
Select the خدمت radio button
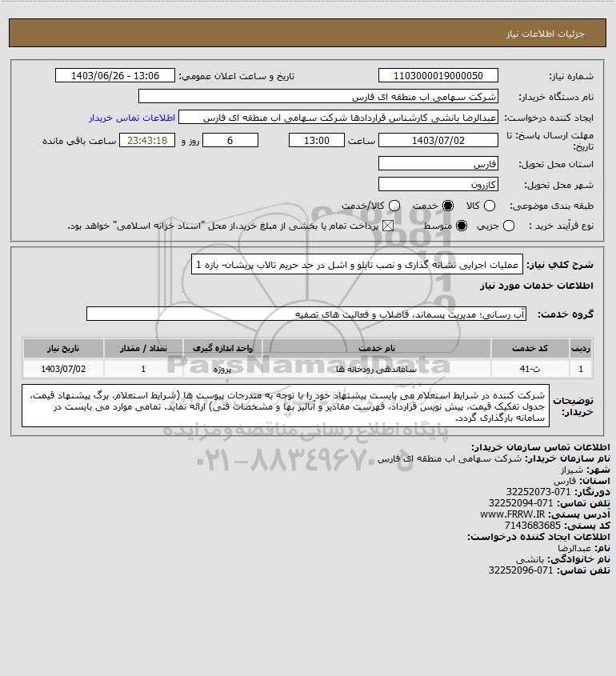tap(448, 206)
